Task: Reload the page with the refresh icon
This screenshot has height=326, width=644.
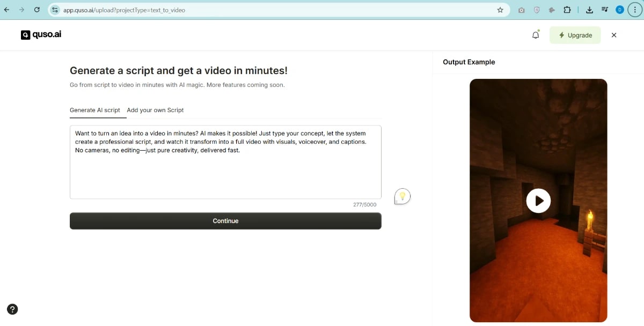Action: point(36,9)
